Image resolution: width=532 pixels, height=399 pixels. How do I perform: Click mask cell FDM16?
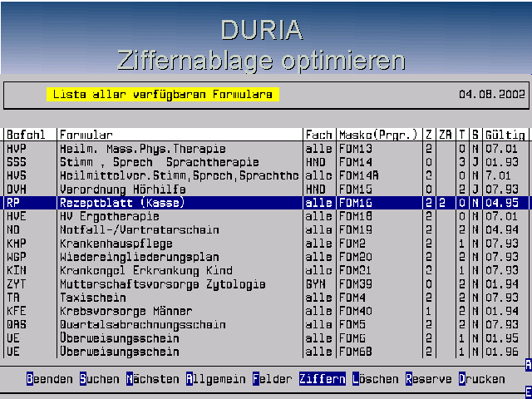pyautogui.click(x=356, y=203)
